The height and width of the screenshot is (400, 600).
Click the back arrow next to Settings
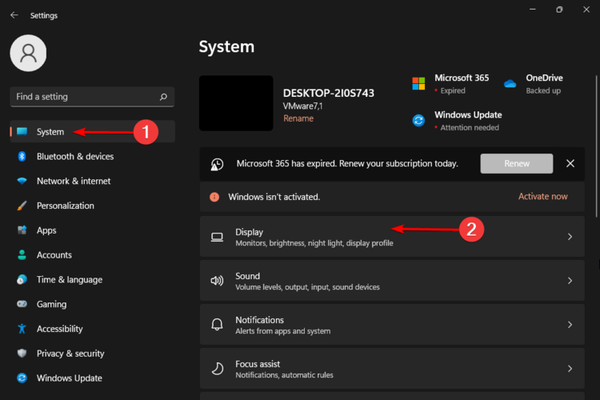14,15
